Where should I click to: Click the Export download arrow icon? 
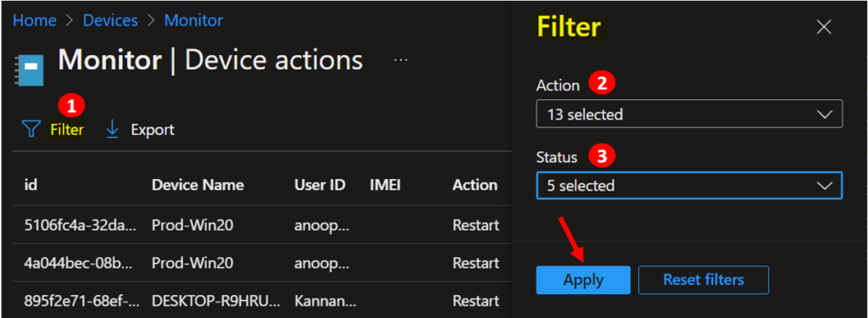pos(113,129)
